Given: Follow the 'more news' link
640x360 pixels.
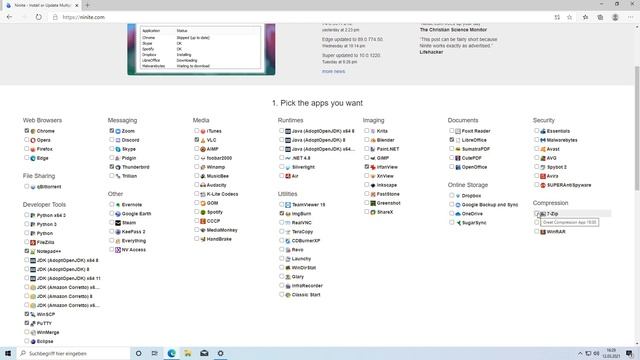Looking at the screenshot, I should pos(333,71).
